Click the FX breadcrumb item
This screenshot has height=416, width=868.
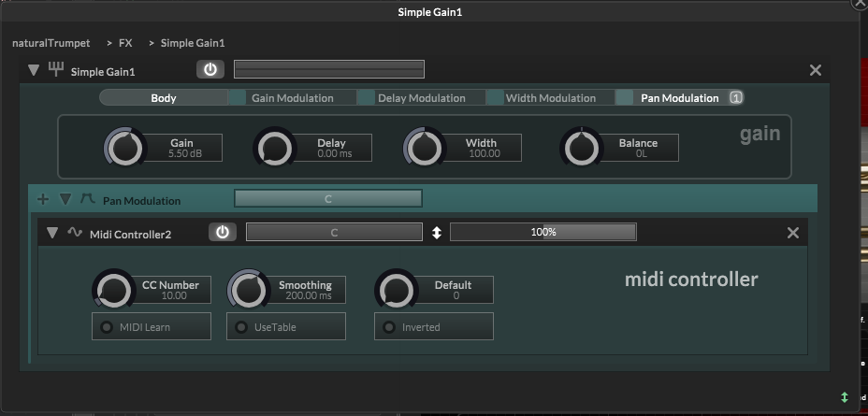click(x=125, y=43)
